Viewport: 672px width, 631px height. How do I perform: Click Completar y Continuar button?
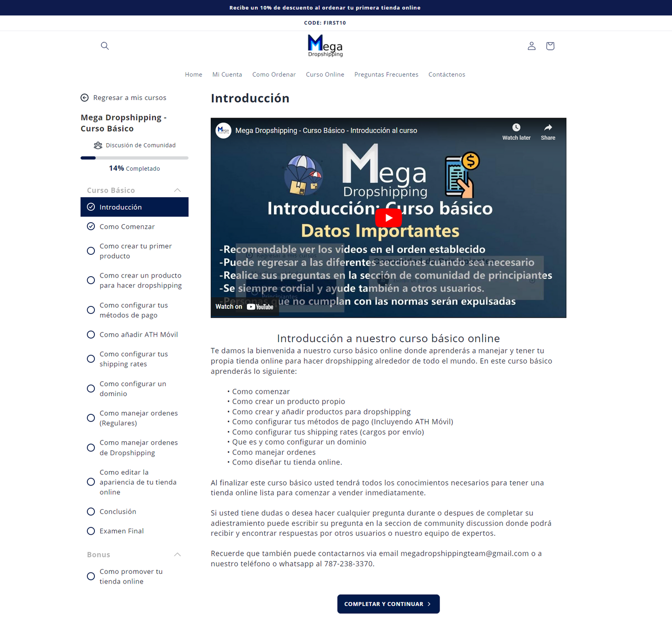click(x=388, y=604)
